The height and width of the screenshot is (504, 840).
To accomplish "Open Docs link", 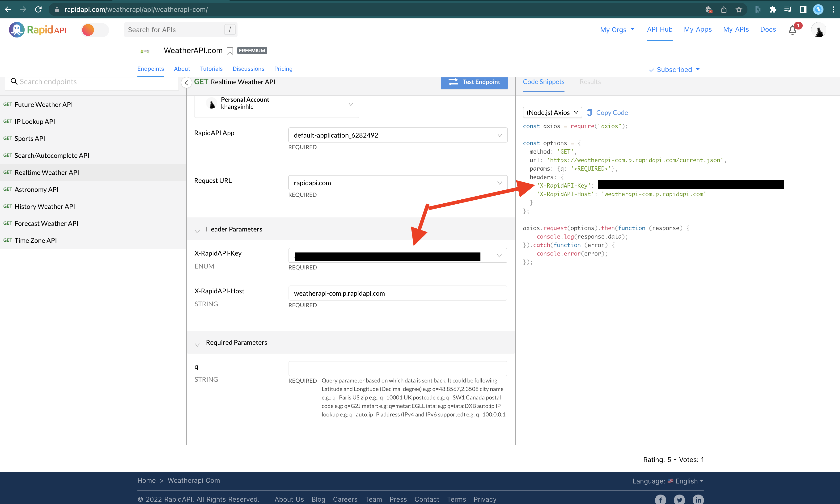I will [768, 29].
